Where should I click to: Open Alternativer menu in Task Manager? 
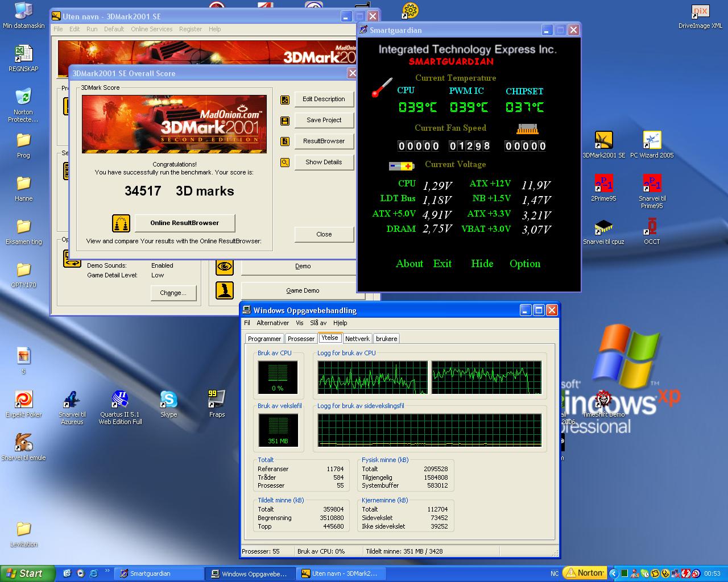pos(272,323)
